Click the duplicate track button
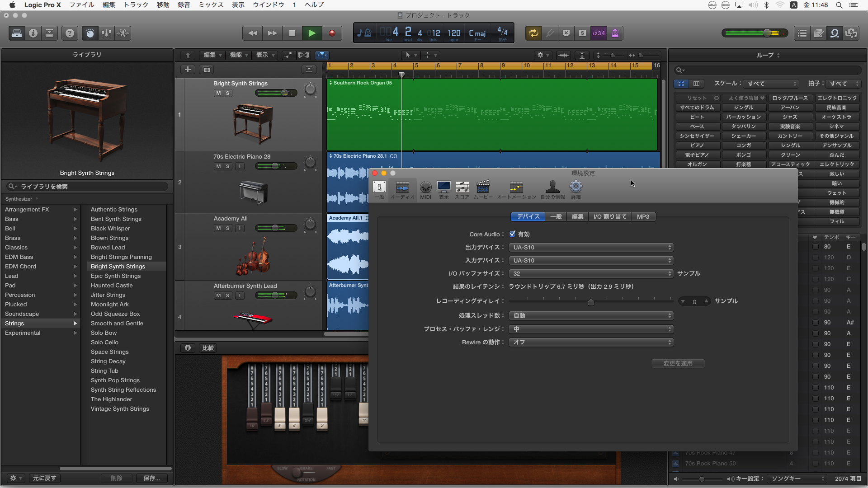The width and height of the screenshot is (868, 488). [x=207, y=69]
